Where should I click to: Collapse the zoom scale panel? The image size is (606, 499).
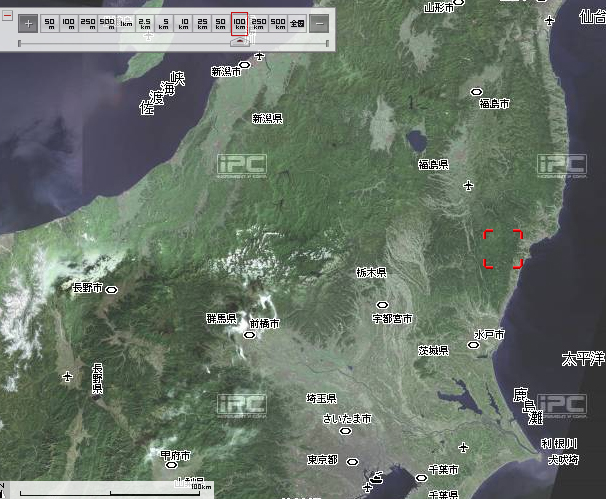coord(7,14)
